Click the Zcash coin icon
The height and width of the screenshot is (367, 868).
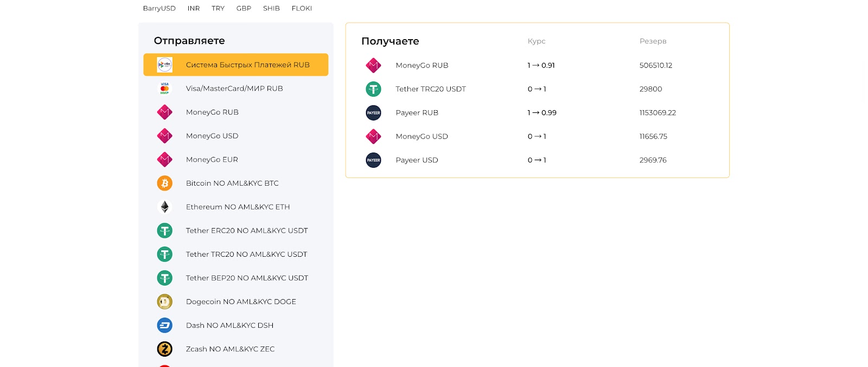pyautogui.click(x=164, y=349)
